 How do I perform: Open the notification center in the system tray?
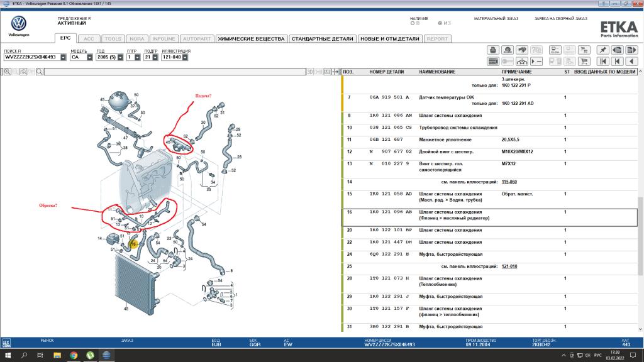633,355
